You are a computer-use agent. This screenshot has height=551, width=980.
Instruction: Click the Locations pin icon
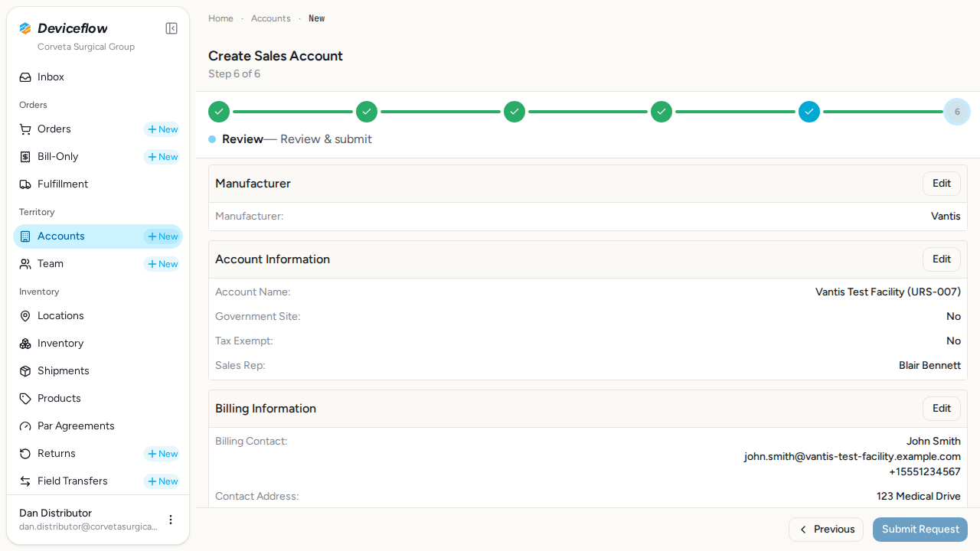(25, 316)
